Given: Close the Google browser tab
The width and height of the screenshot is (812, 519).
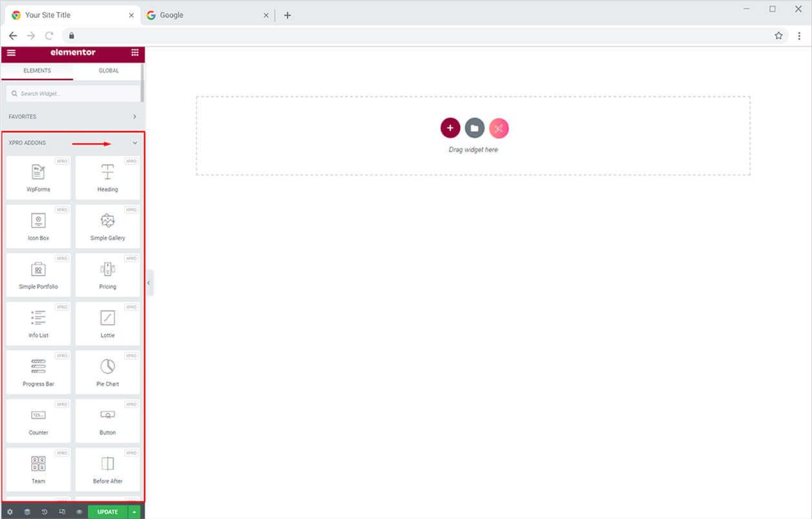Looking at the screenshot, I should (x=266, y=15).
